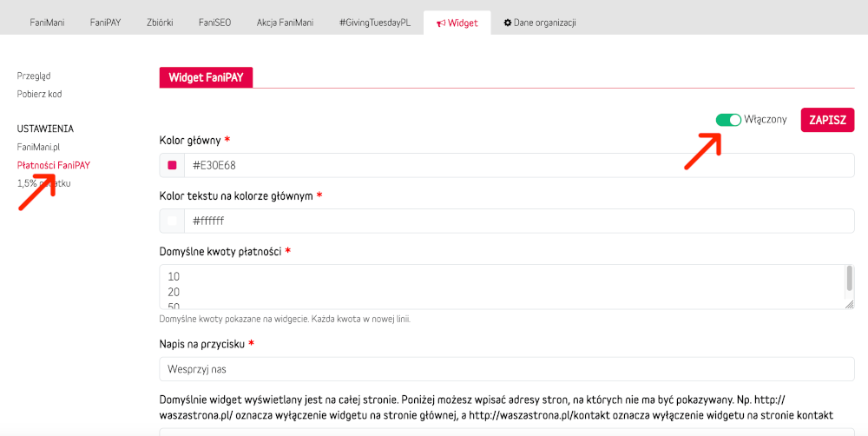Select Płatności FaniPAY in sidebar
This screenshot has width=868, height=436.
tap(54, 165)
